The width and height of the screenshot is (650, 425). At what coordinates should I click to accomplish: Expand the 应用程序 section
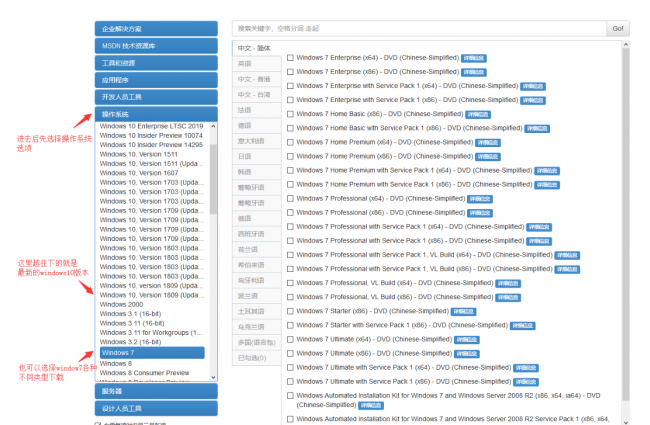(x=156, y=80)
